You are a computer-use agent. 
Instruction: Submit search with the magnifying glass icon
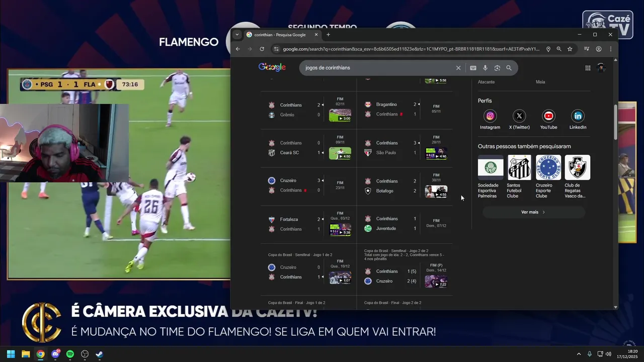point(509,68)
